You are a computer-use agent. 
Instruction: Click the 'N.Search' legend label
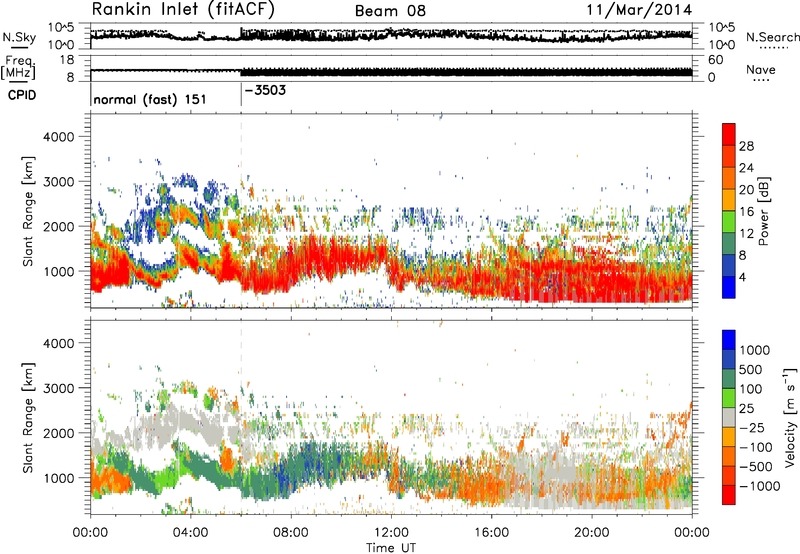tap(773, 37)
